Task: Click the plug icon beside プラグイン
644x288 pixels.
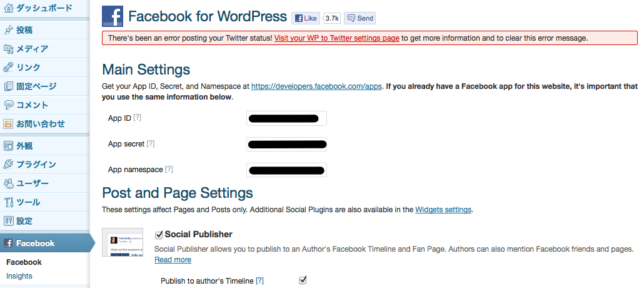Action: coord(9,165)
